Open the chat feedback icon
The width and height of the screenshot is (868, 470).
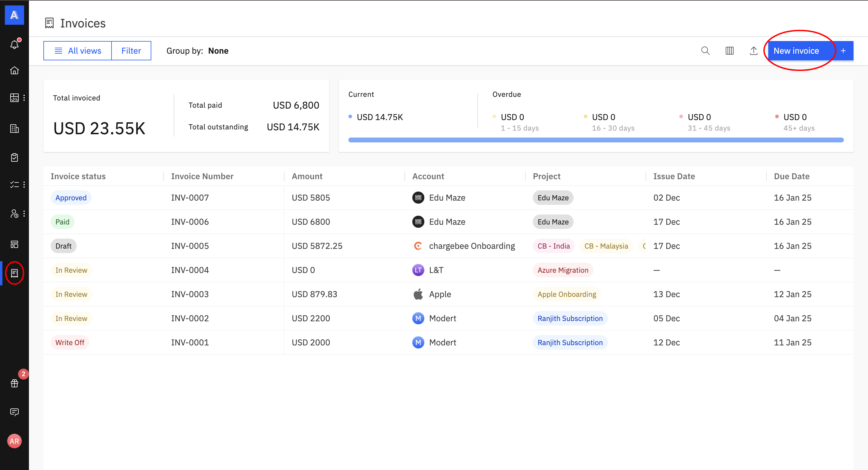[14, 412]
